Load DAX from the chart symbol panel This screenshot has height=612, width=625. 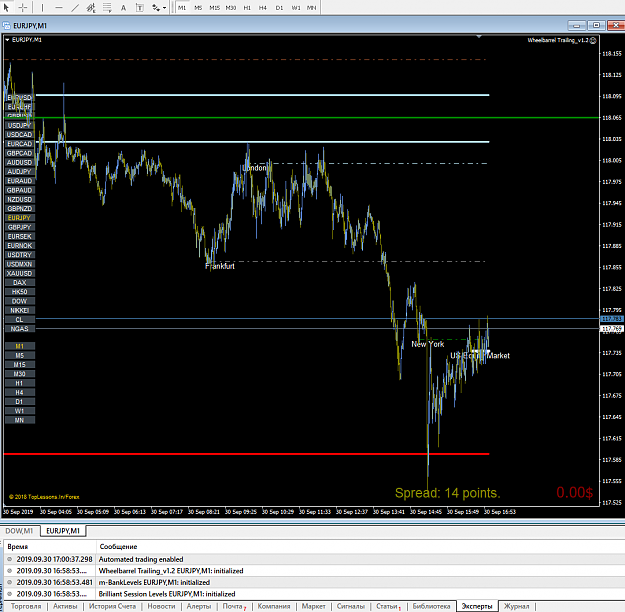tap(19, 283)
